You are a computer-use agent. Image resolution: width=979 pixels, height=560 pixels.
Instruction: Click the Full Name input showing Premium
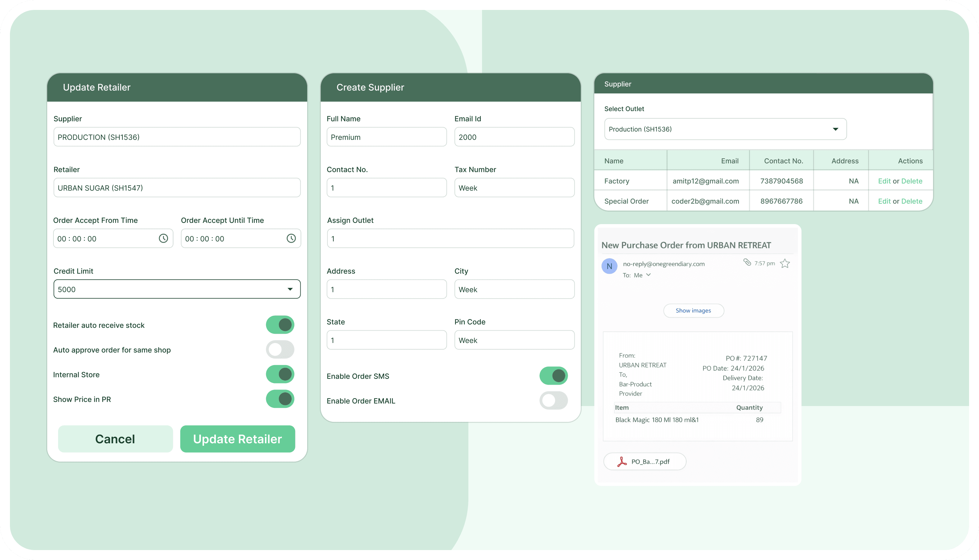click(x=386, y=137)
